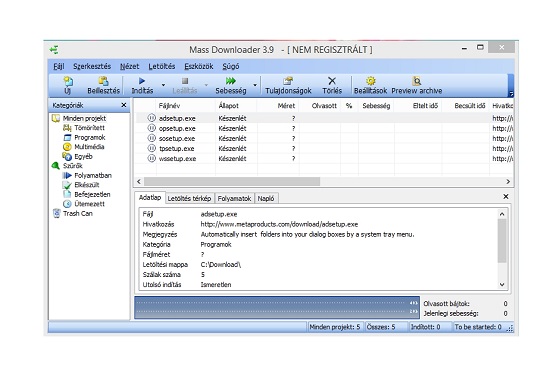Click the details pane vertical scrollbar thumb

coord(502,241)
